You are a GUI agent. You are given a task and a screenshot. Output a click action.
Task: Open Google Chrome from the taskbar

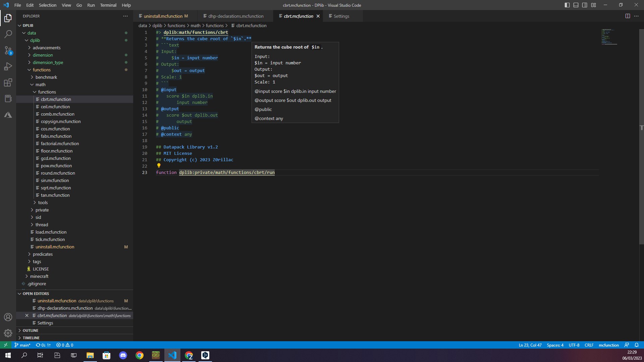click(140, 355)
